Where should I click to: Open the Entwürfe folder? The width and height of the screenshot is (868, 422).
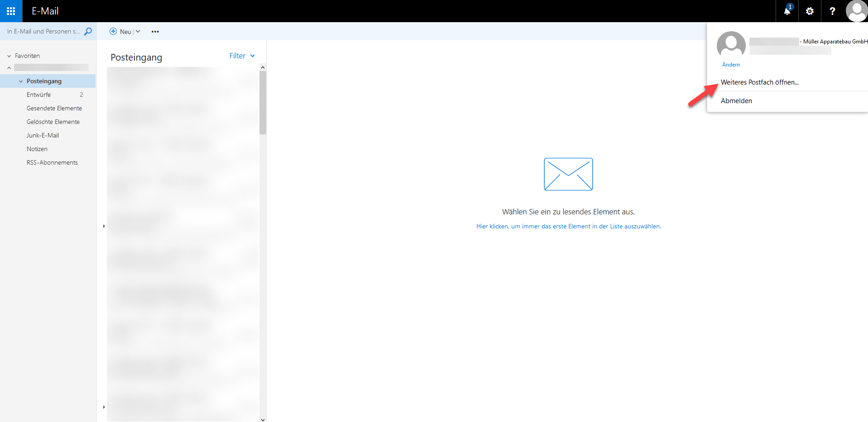click(38, 95)
